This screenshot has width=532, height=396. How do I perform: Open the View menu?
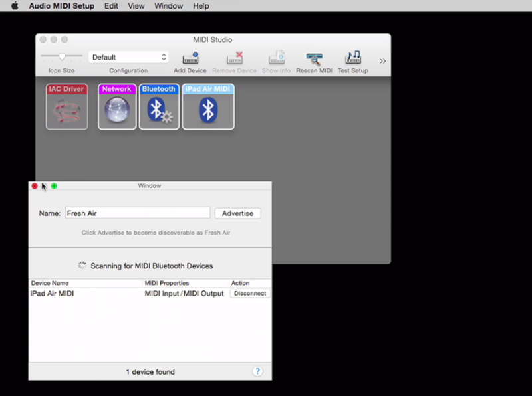click(136, 6)
